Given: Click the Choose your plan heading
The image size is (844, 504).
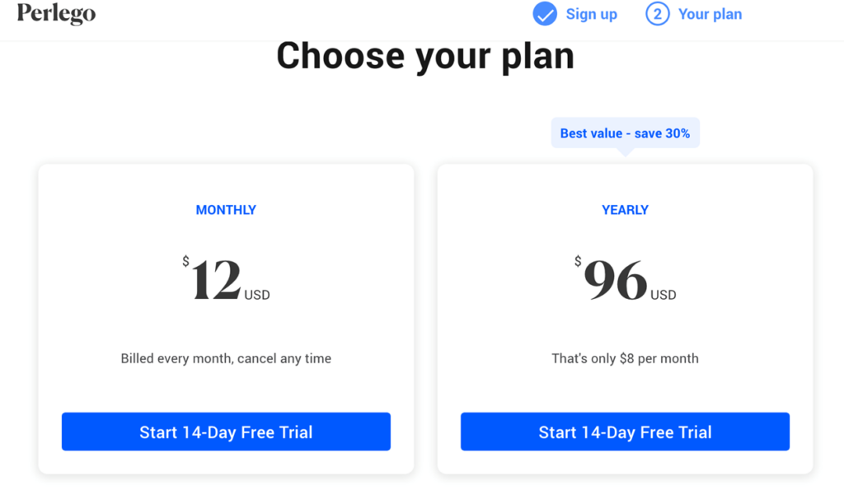Looking at the screenshot, I should pyautogui.click(x=425, y=57).
